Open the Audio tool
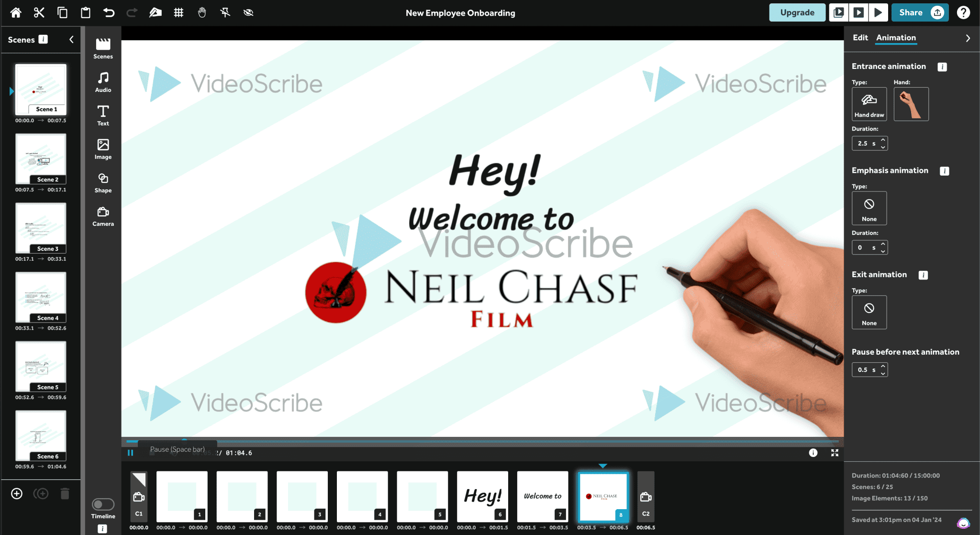 [103, 82]
